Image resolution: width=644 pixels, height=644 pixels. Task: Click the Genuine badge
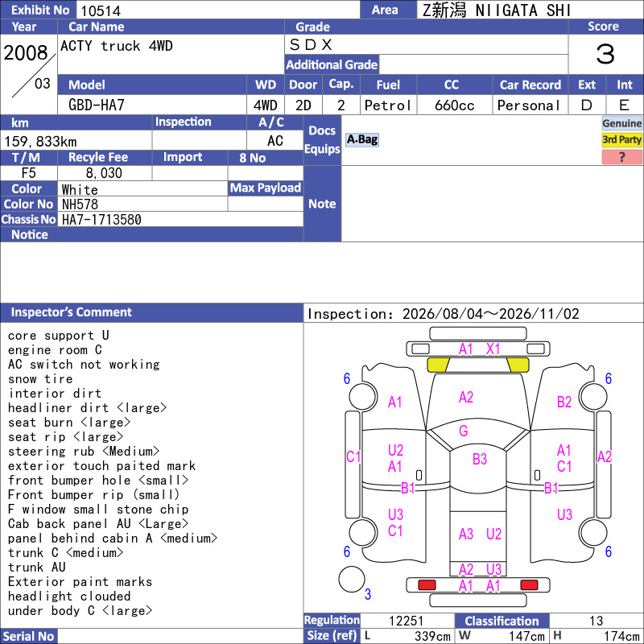621,123
